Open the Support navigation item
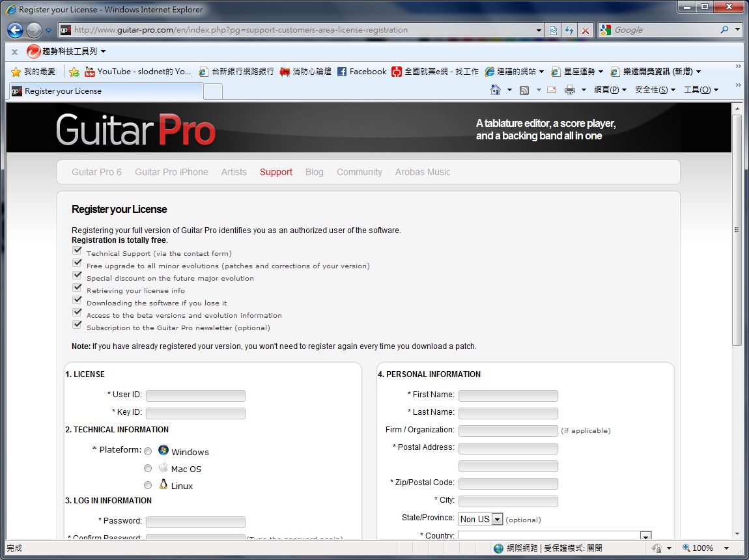The height and width of the screenshot is (560, 749). tap(276, 172)
